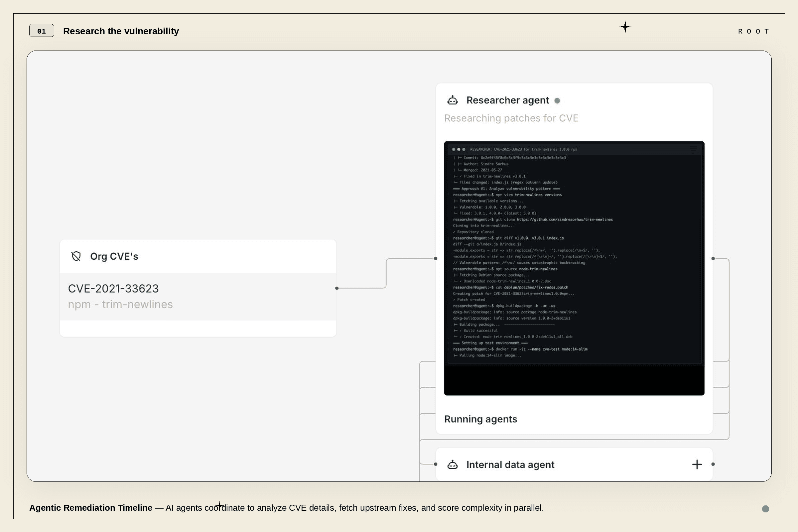Click the 01 step number badge

coord(41,31)
